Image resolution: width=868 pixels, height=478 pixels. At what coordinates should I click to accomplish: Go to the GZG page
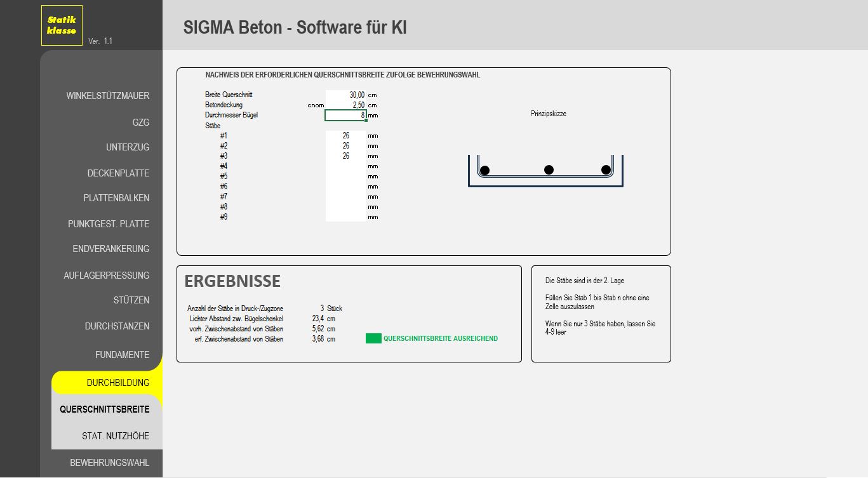(140, 123)
